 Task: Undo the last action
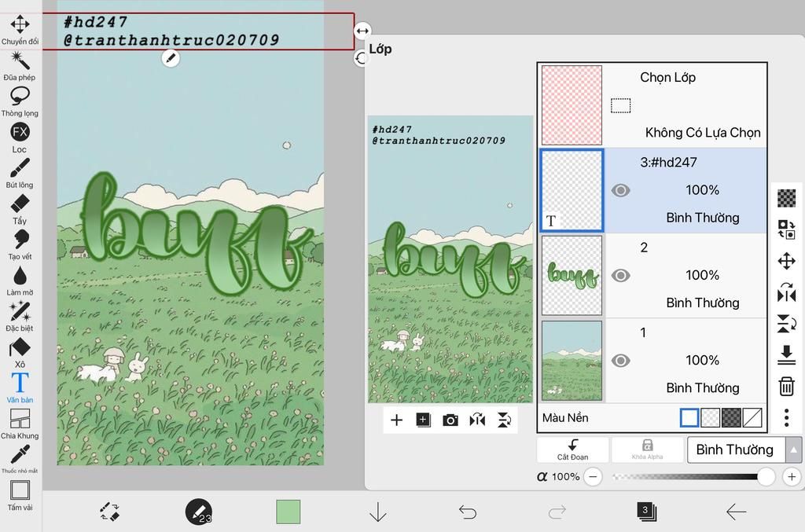467,512
